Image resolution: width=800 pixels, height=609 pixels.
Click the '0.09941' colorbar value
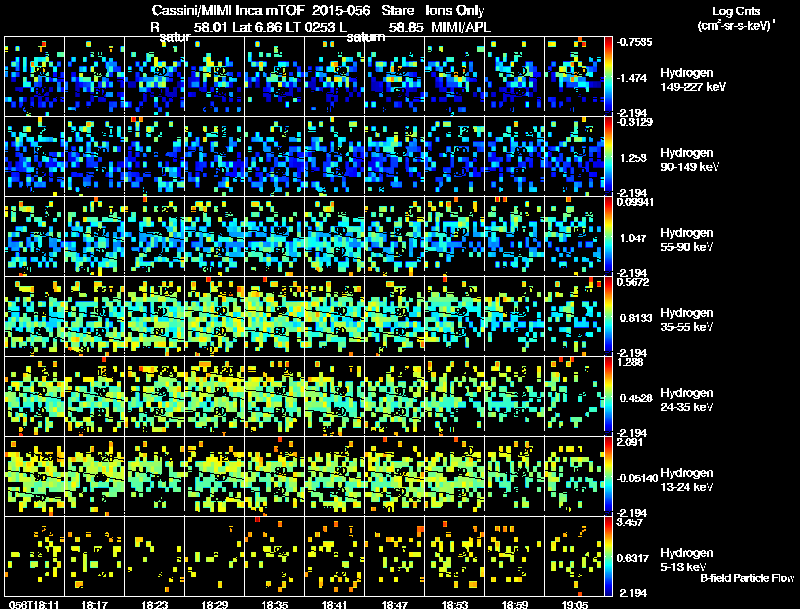coord(635,202)
